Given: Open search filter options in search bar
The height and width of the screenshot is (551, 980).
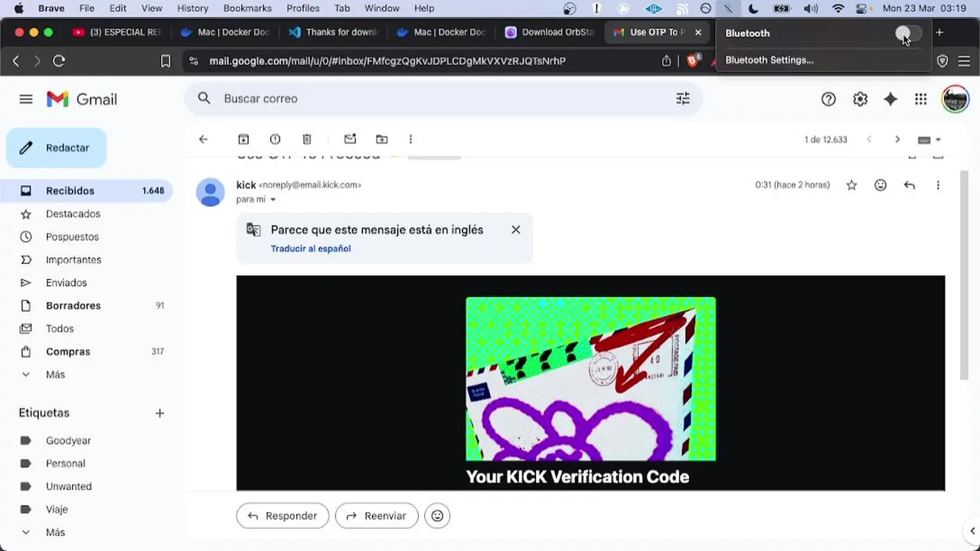Looking at the screenshot, I should 683,99.
